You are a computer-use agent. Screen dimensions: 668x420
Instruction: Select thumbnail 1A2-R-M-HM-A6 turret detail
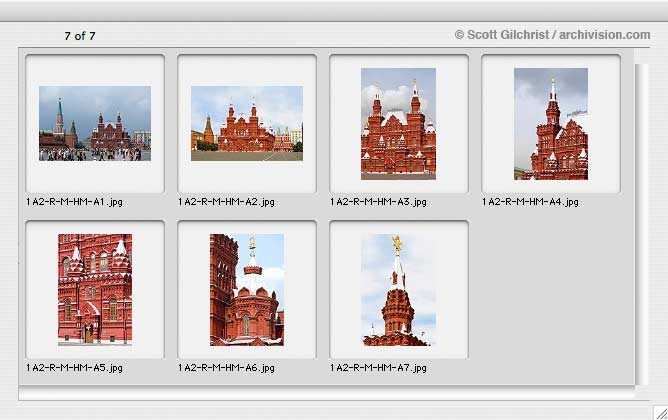point(247,289)
